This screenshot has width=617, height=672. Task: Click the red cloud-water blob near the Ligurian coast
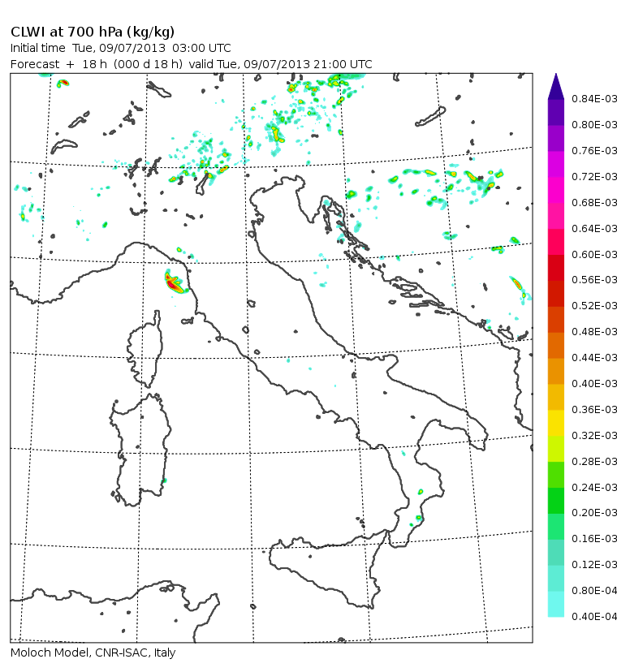174,282
